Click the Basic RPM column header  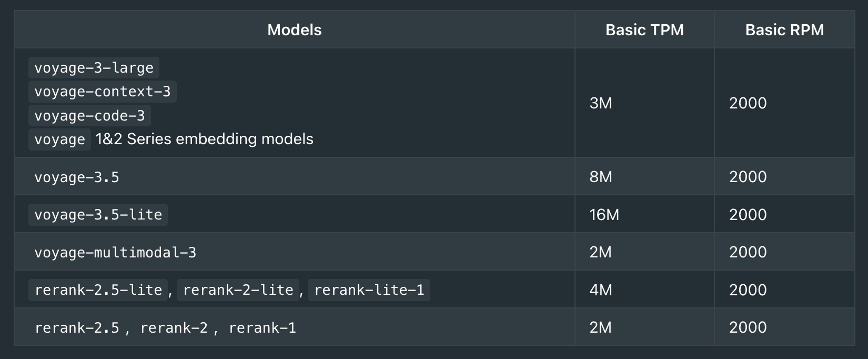pos(784,29)
